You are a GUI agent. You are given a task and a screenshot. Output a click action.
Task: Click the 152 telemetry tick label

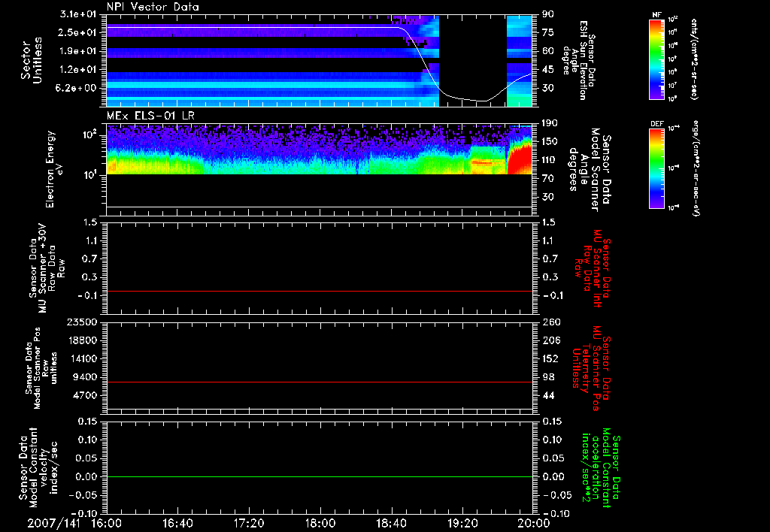(x=551, y=358)
